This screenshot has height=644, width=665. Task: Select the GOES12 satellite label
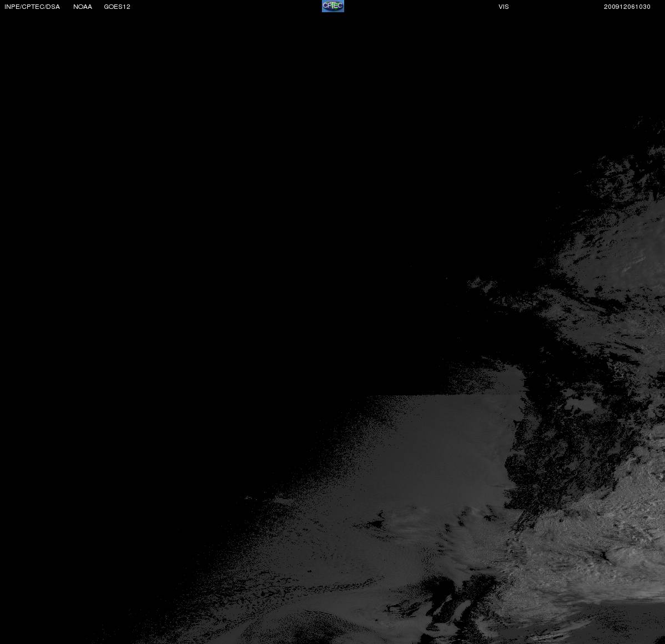(x=117, y=7)
